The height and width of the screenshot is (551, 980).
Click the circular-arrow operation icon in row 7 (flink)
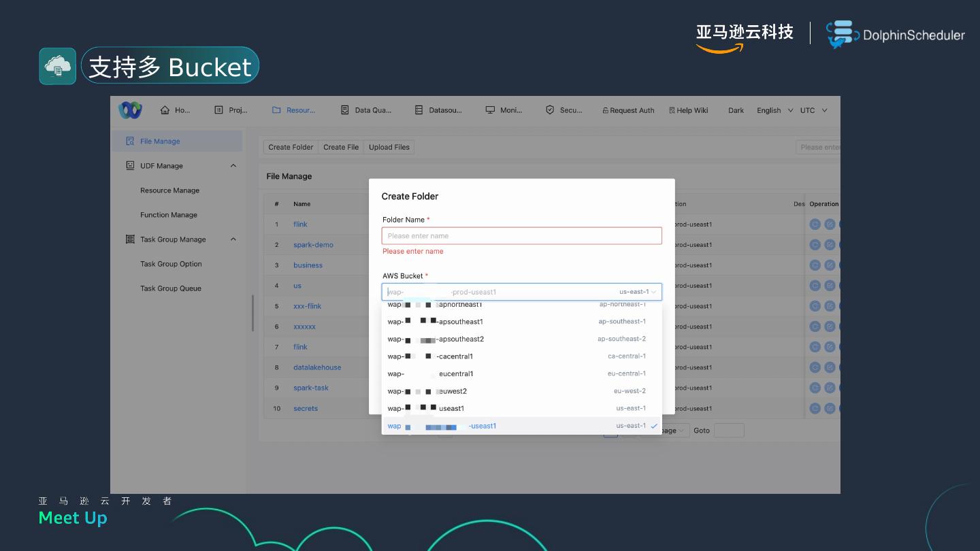click(815, 347)
